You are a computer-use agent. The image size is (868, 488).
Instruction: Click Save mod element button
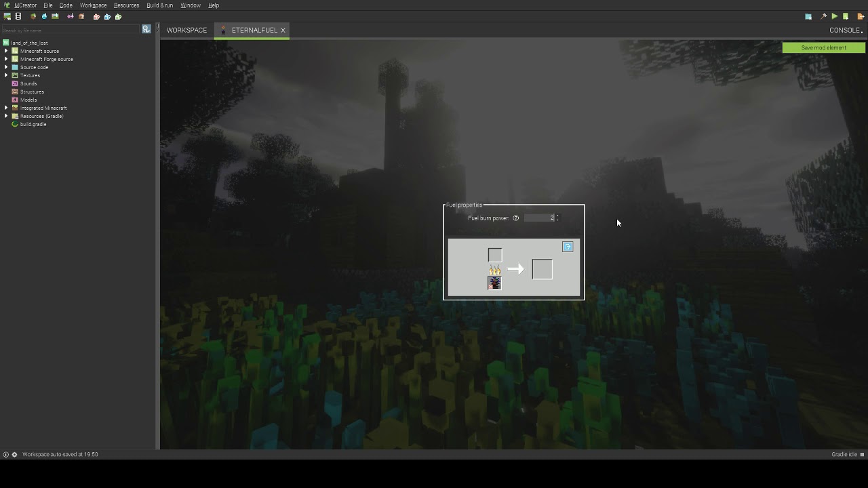[824, 47]
